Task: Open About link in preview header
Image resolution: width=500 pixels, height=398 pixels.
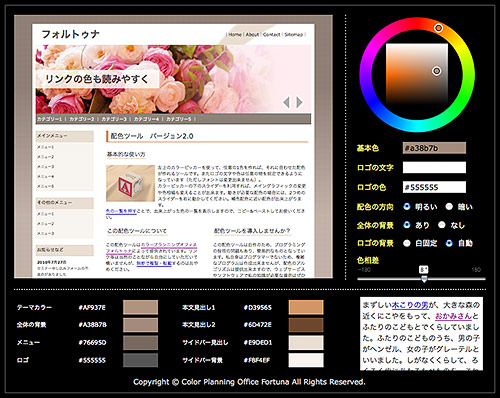Action: tap(252, 34)
